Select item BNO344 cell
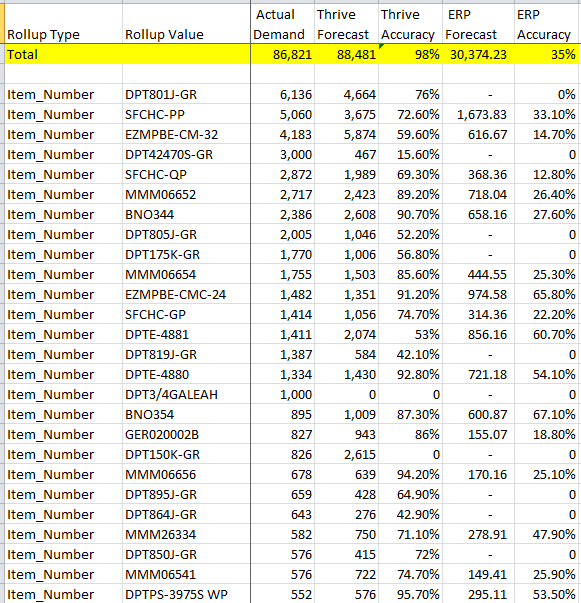 pyautogui.click(x=186, y=214)
